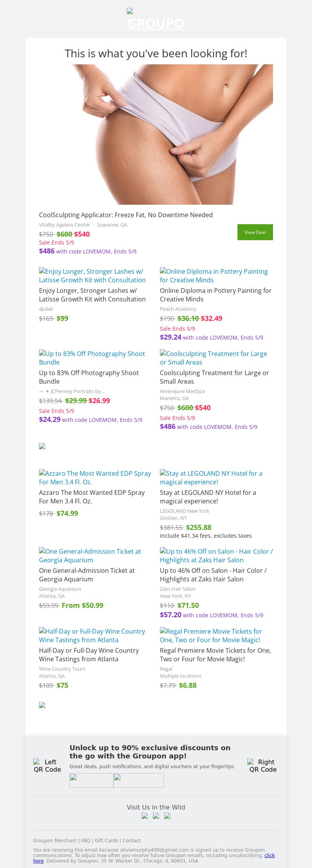This screenshot has width=312, height=868.
Task: Open the Regal Premiere Movie Tickets link
Action: [211, 636]
